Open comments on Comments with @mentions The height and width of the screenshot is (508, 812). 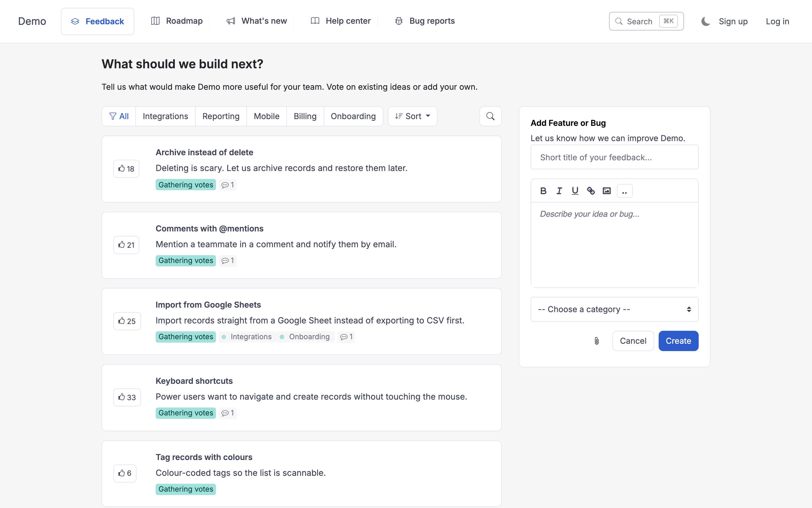click(x=228, y=261)
